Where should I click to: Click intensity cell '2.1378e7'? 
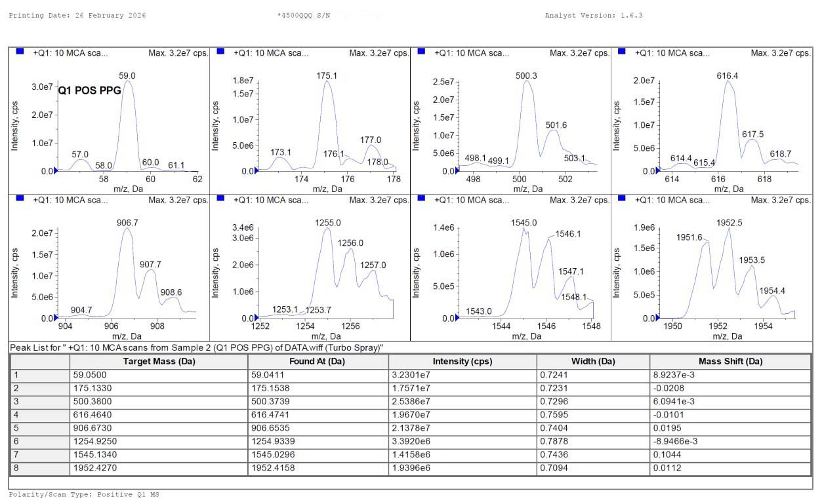tap(462, 428)
